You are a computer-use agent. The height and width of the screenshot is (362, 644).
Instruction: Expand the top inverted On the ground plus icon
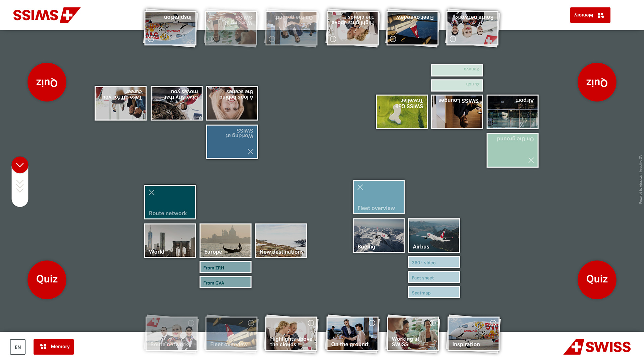(x=272, y=39)
